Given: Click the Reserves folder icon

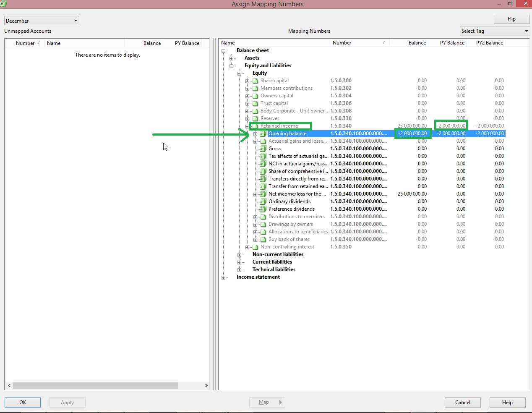Looking at the screenshot, I should [x=255, y=119].
